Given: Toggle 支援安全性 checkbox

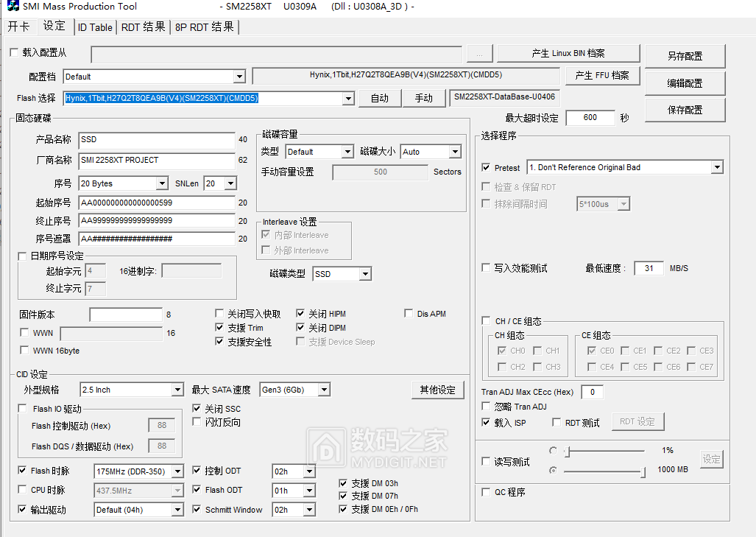Looking at the screenshot, I should (x=219, y=342).
